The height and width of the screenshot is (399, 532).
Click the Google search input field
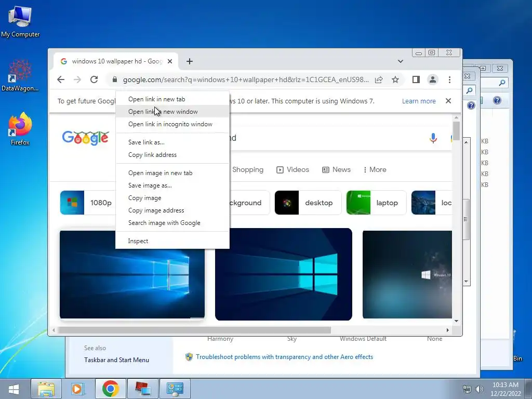pos(326,138)
